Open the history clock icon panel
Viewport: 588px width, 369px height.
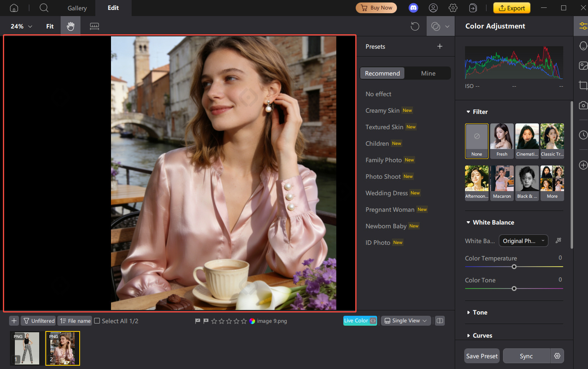tap(583, 135)
